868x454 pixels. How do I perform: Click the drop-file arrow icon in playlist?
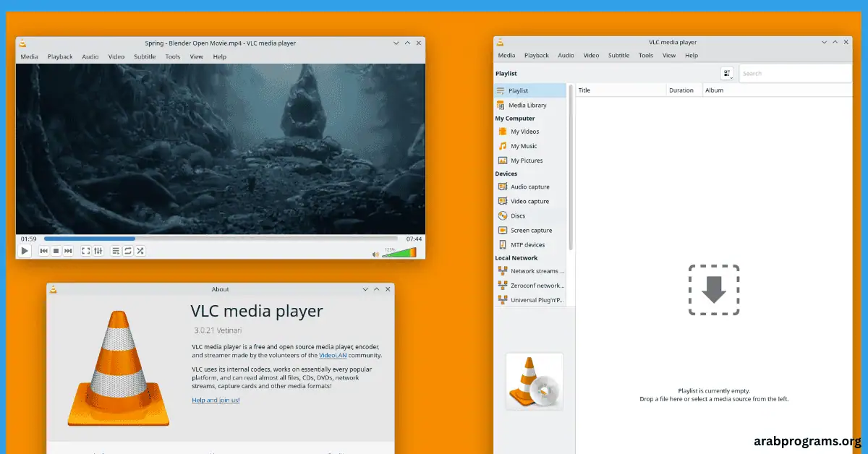point(714,290)
